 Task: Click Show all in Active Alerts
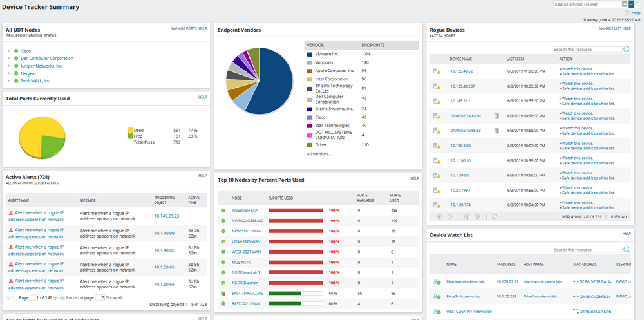pyautogui.click(x=114, y=298)
